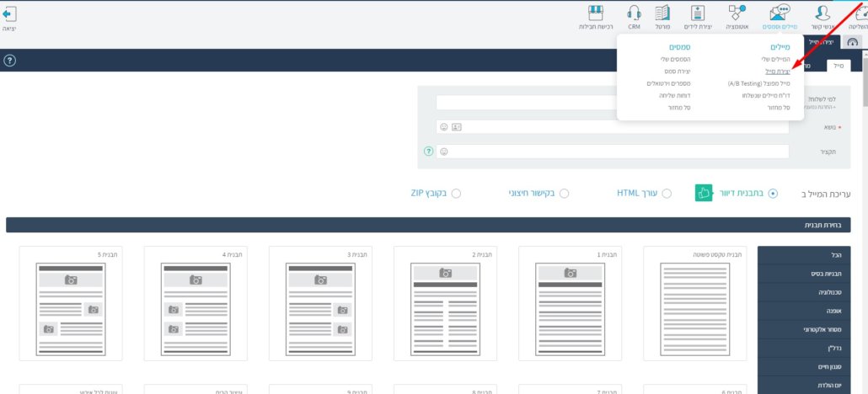The image size is (868, 394).
Task: Select the עורך HTML radio option
Action: (x=667, y=194)
